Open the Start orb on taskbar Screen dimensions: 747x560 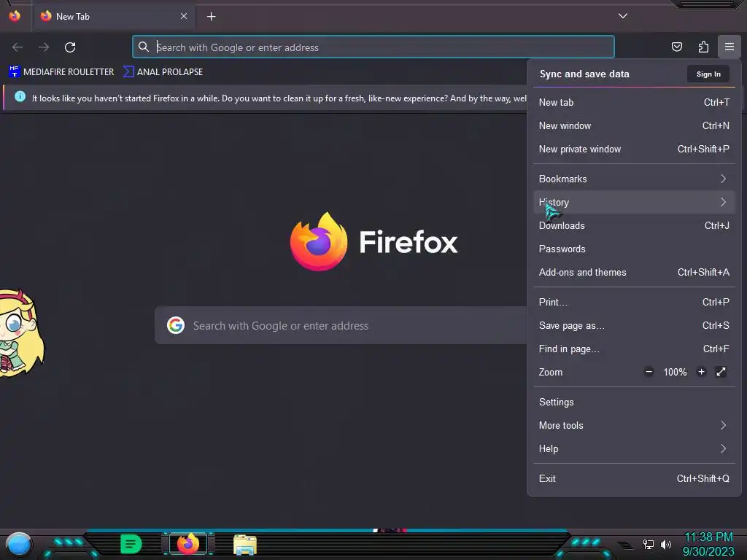[x=18, y=544]
